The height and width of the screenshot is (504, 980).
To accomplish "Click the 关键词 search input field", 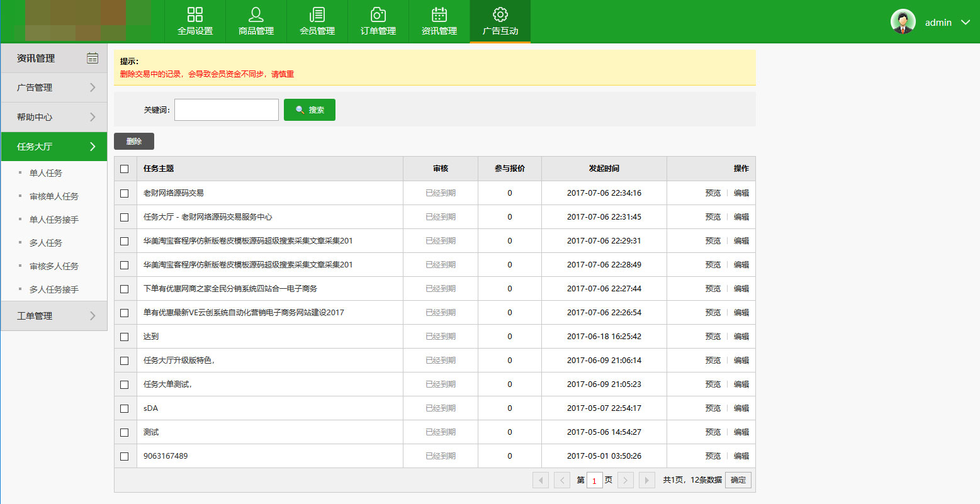I will [x=227, y=109].
